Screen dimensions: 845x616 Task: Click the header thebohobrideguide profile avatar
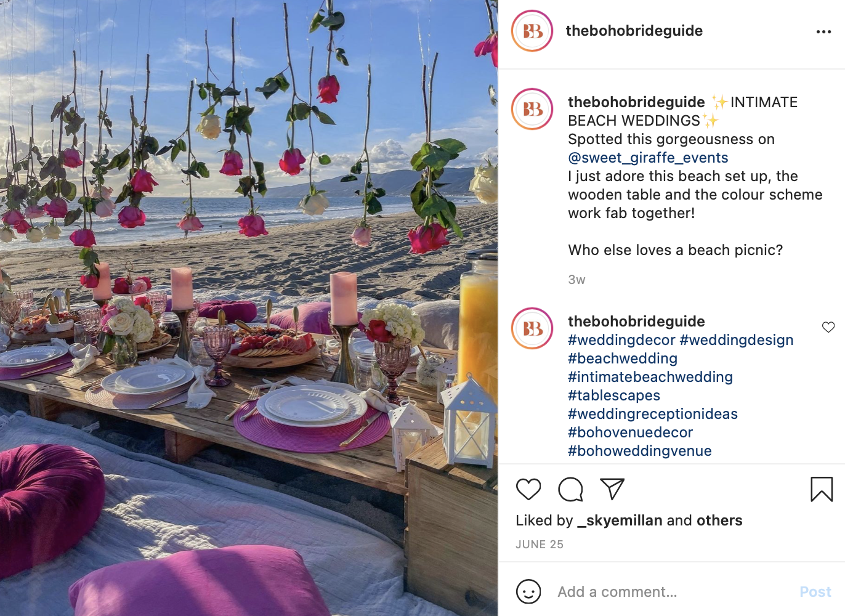pos(532,31)
